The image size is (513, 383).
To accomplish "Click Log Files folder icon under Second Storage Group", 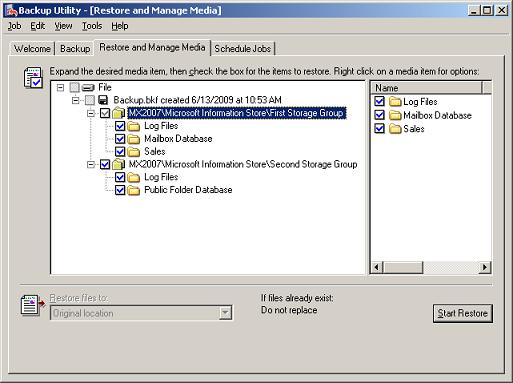I will tap(134, 177).
